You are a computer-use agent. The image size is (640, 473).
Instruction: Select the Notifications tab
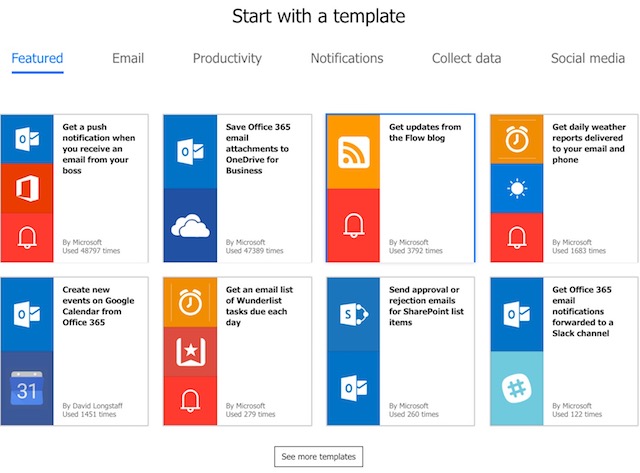pos(347,58)
